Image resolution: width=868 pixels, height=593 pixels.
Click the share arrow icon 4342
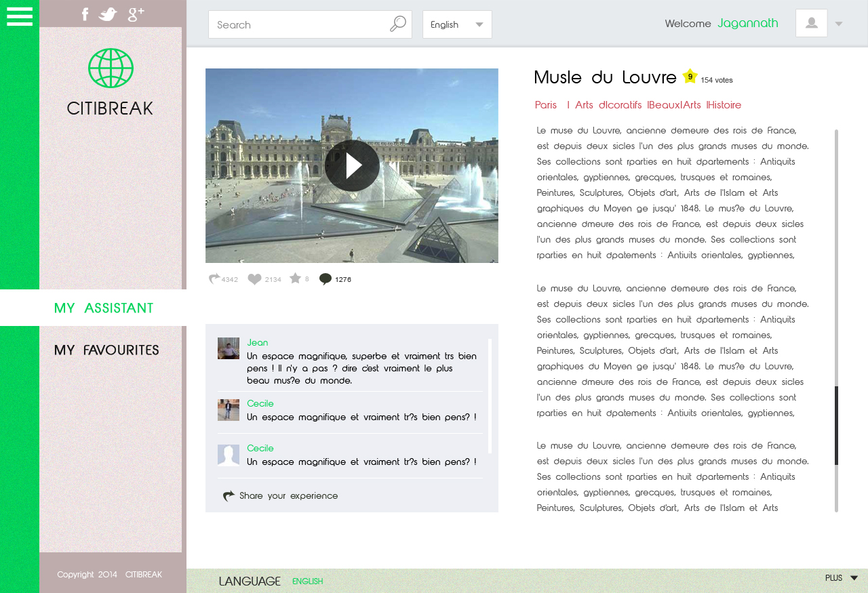pos(214,279)
